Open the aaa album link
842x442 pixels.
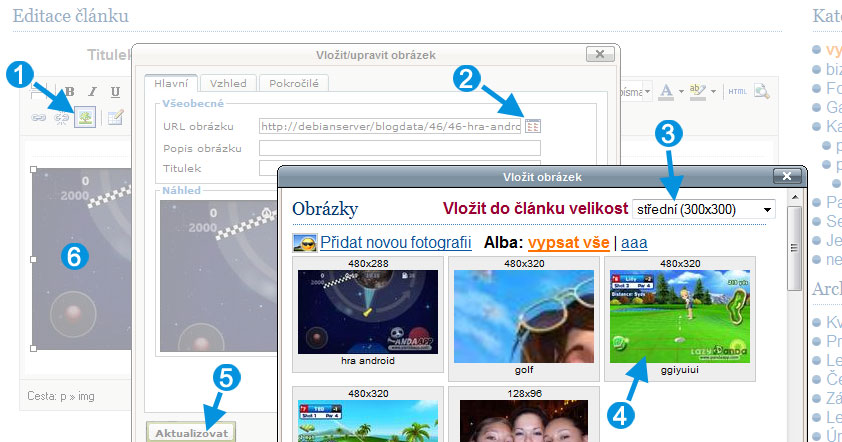(x=634, y=243)
